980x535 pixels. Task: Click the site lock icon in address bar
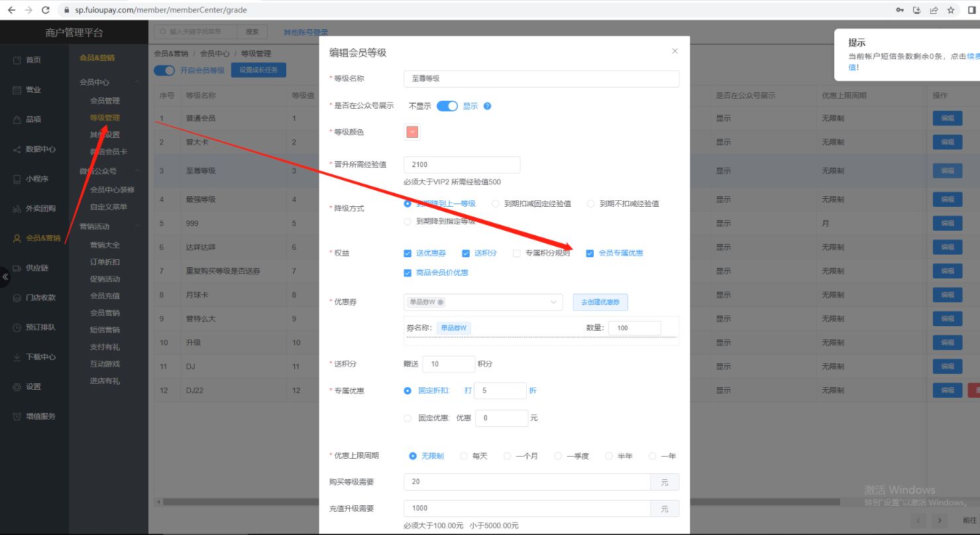tap(67, 10)
